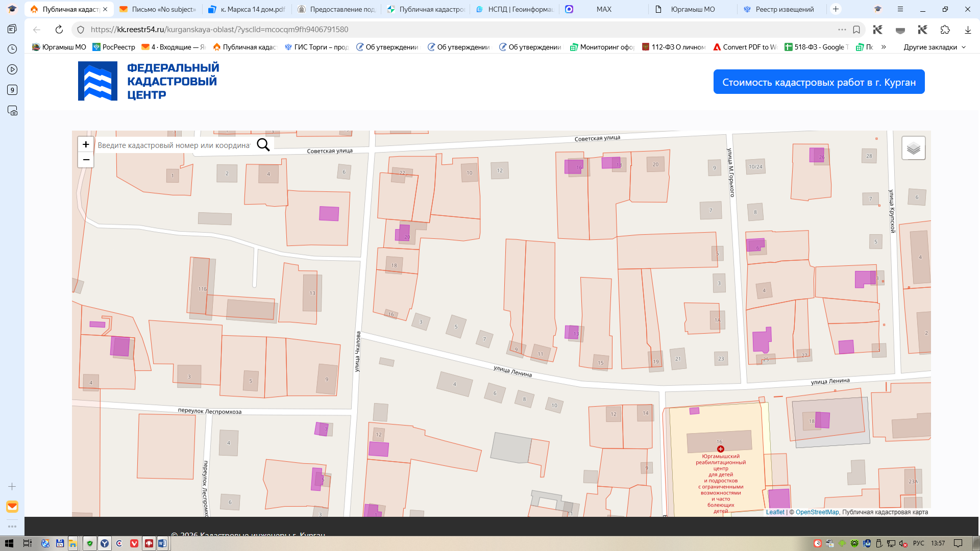Open the browser extensions puzzle icon
The image size is (980, 551).
pyautogui.click(x=945, y=30)
